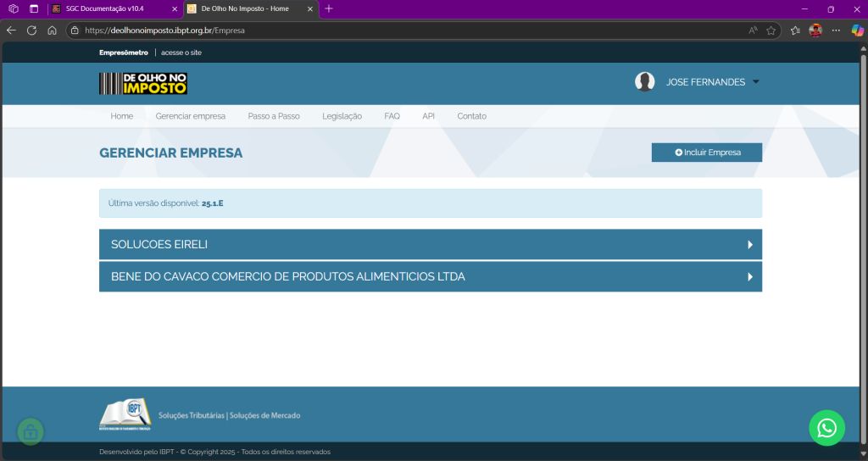Close the SGC Documentação tab
Viewport: 868px width, 461px height.
175,8
